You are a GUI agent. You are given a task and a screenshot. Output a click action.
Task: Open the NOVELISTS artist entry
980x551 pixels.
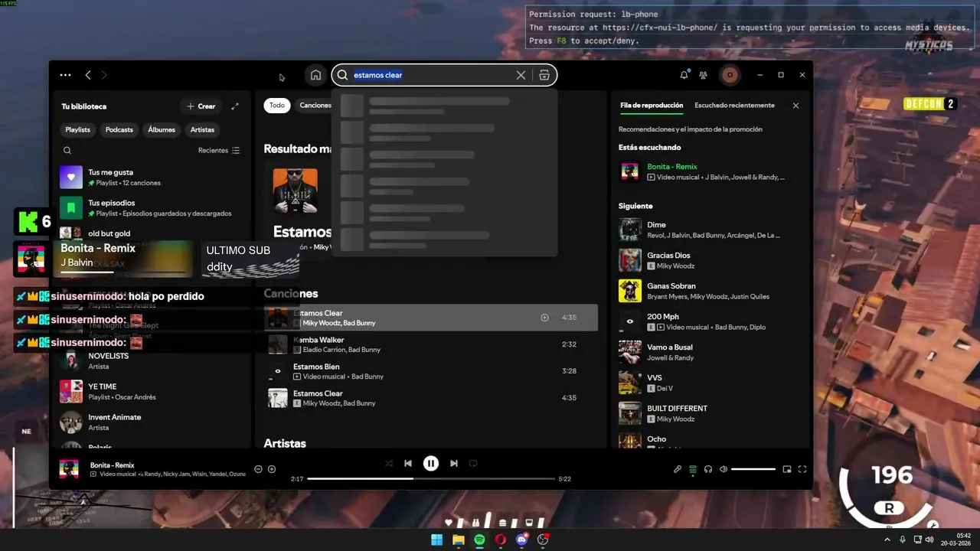(x=150, y=361)
